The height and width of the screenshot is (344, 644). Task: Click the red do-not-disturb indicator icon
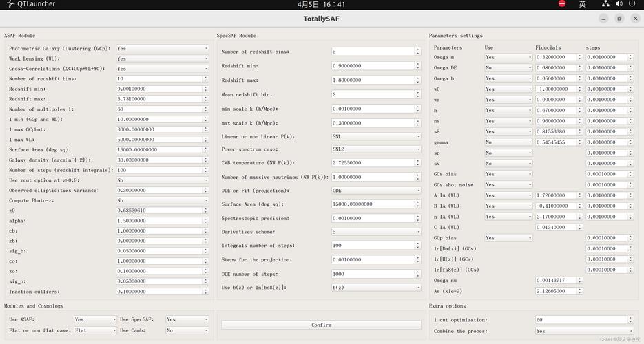point(562,4)
